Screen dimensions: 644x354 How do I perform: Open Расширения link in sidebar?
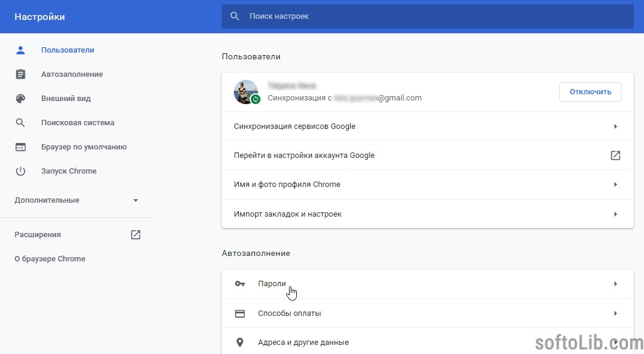[38, 235]
